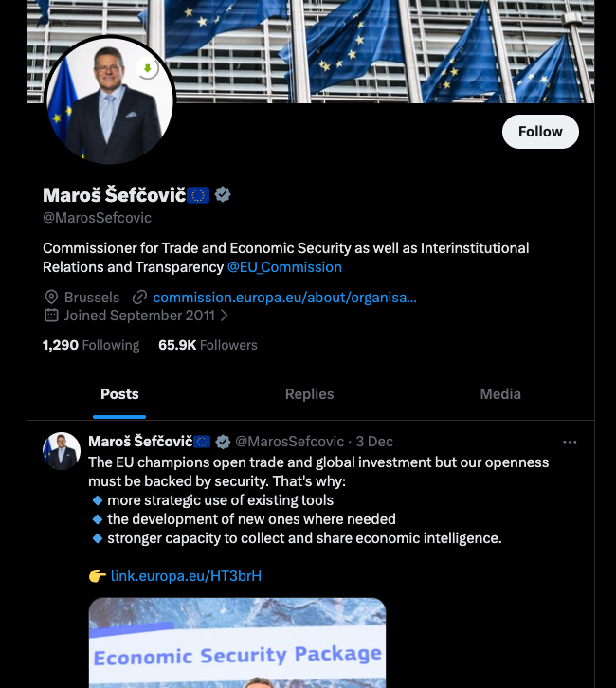616x688 pixels.
Task: Click the verified badge beside profile name
Action: point(223,195)
